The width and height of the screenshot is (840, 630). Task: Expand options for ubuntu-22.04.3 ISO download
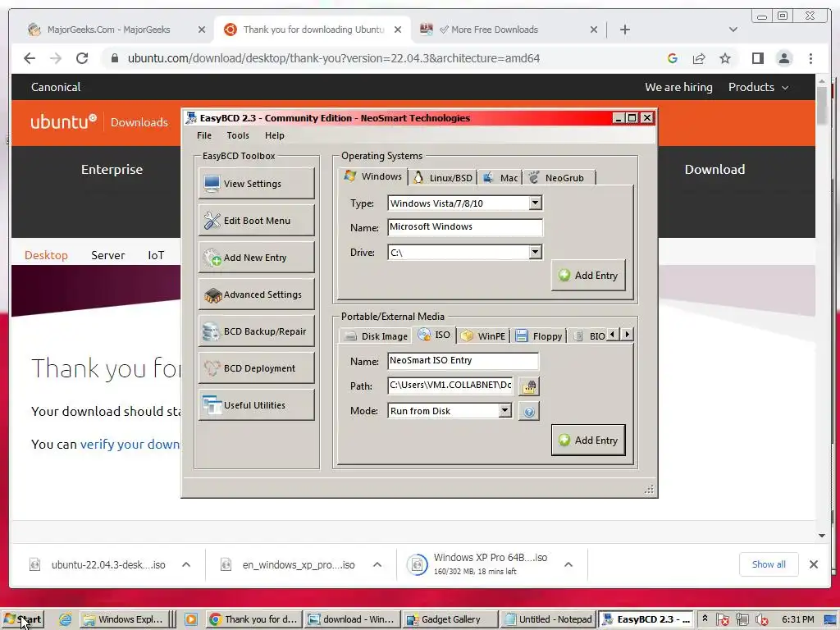coord(186,564)
